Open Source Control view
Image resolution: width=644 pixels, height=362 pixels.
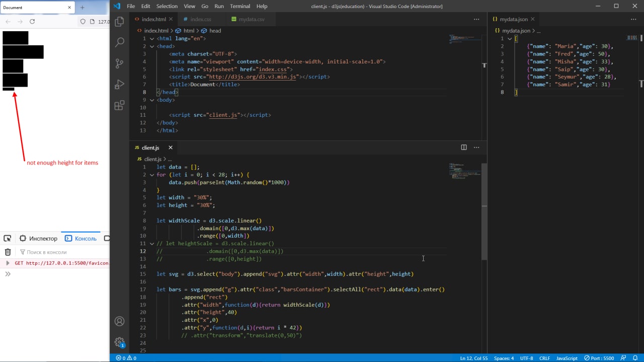(x=119, y=63)
